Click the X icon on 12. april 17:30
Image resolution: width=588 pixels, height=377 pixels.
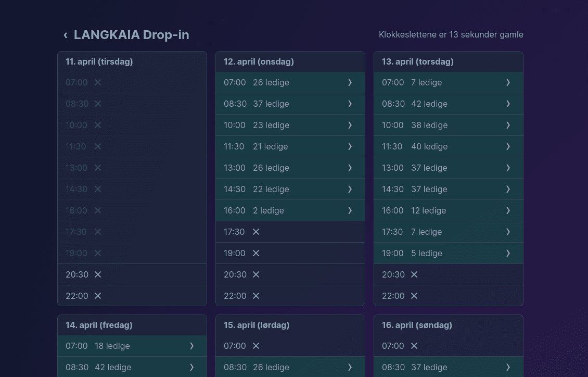coord(256,232)
